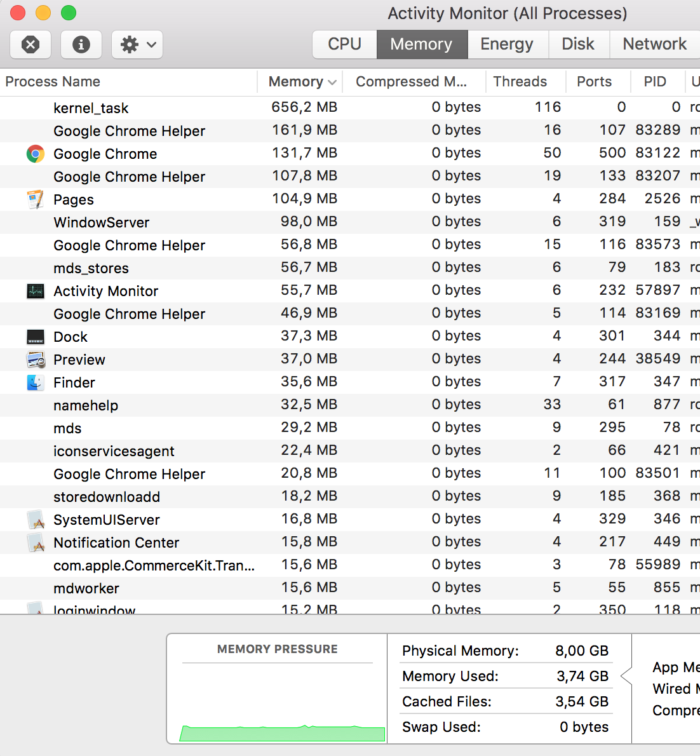Image resolution: width=700 pixels, height=756 pixels.
Task: Select the storedownloadd process name
Action: point(107,497)
